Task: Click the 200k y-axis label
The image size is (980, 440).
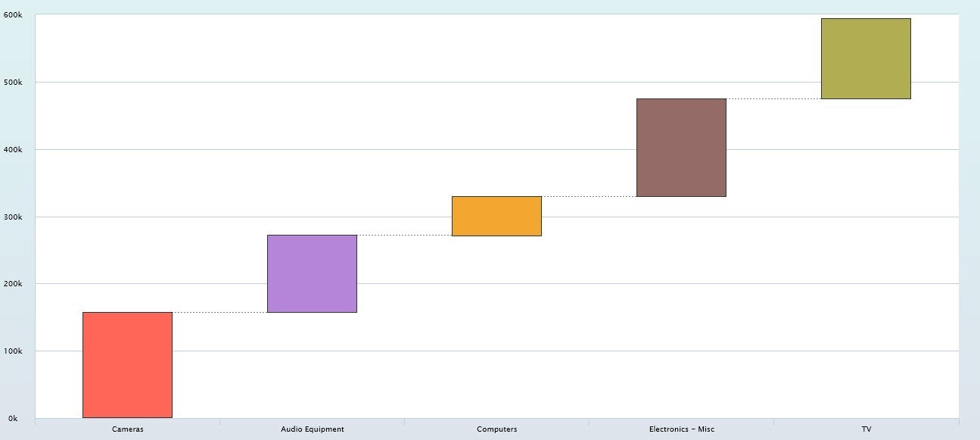Action: click(x=12, y=284)
